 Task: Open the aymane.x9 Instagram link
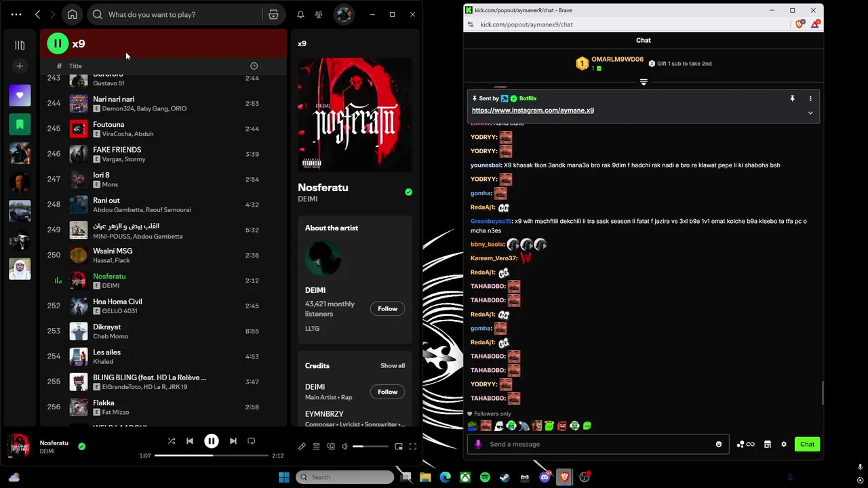pos(533,110)
